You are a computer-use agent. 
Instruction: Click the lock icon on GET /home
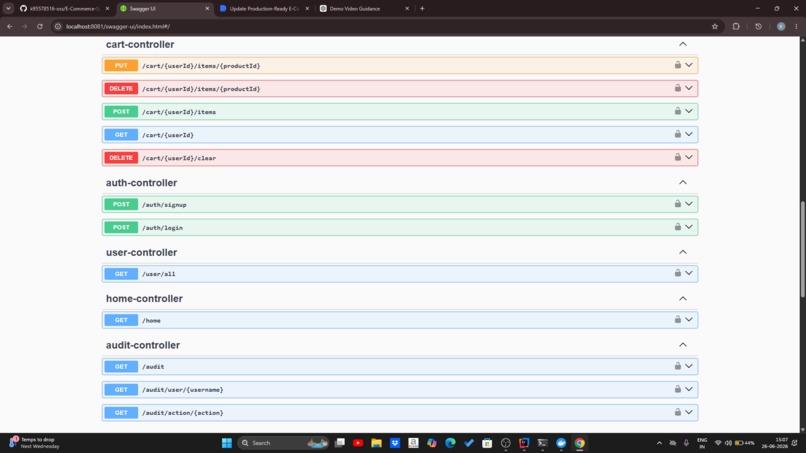point(677,319)
